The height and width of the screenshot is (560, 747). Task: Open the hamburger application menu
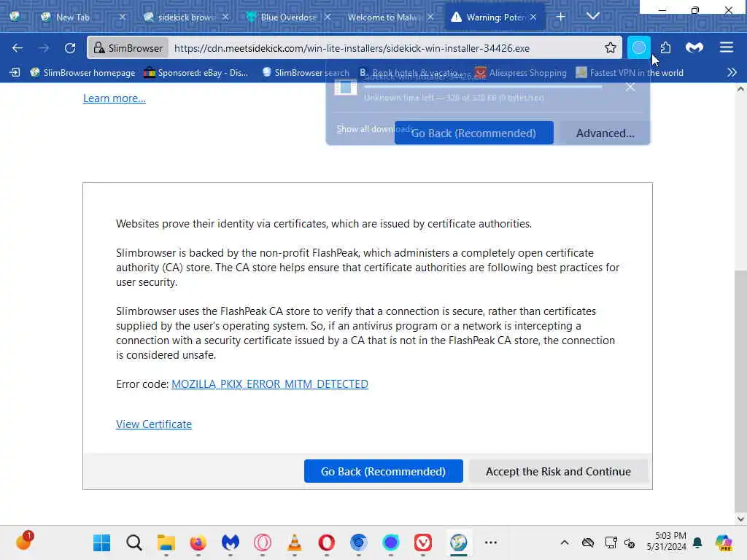[x=726, y=47]
